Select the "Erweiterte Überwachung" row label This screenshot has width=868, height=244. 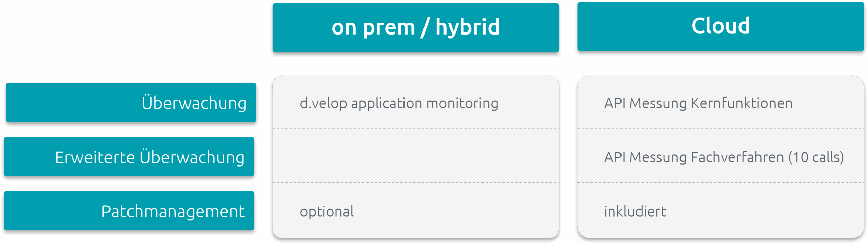pyautogui.click(x=150, y=157)
